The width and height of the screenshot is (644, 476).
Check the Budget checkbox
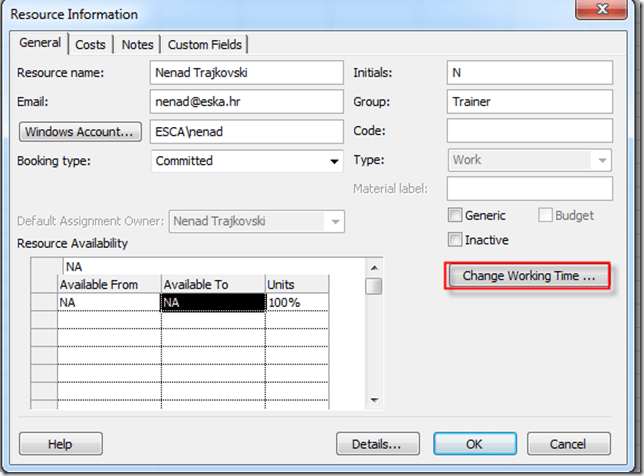(x=546, y=215)
